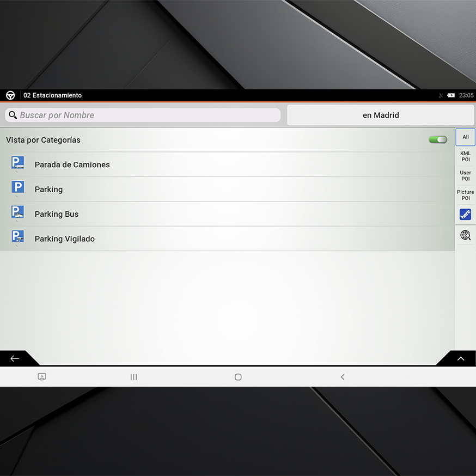Viewport: 476px width, 476px height.
Task: Expand the bottom-right up chevron panel
Action: 460,358
